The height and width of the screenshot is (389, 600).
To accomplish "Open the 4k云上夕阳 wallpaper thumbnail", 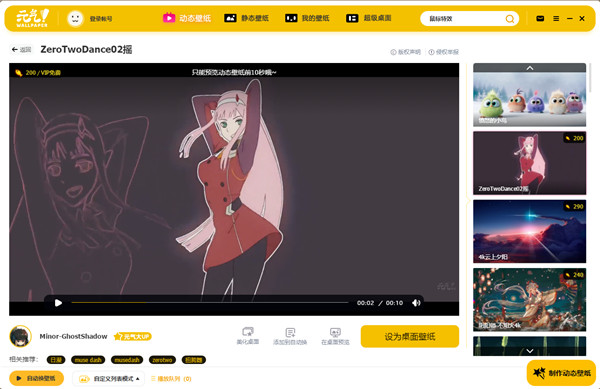I will tap(529, 231).
